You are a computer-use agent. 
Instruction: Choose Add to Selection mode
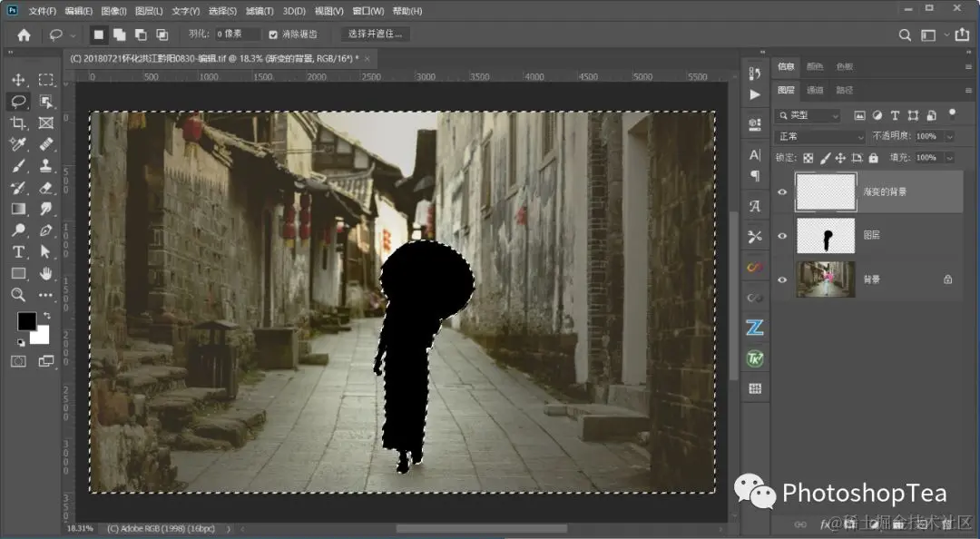[x=120, y=34]
